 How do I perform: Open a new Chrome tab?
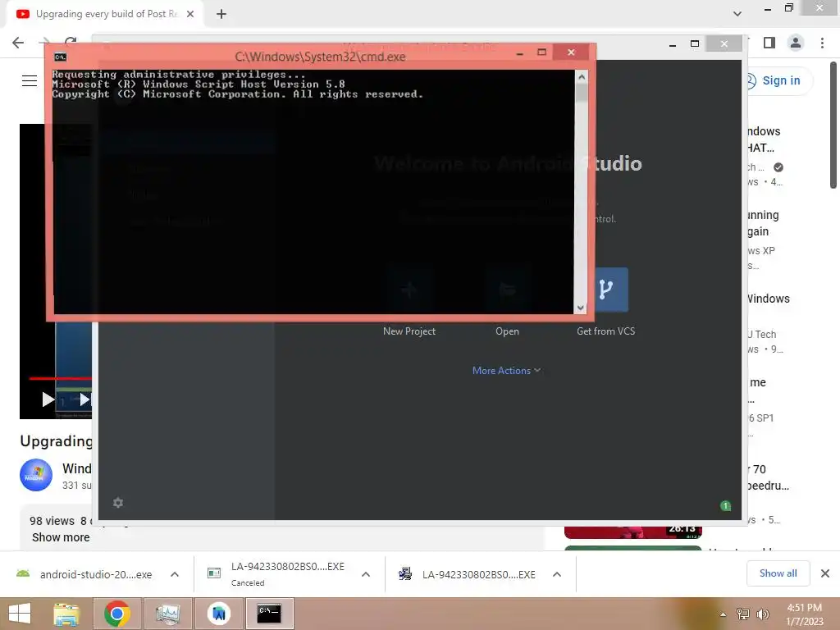click(221, 15)
